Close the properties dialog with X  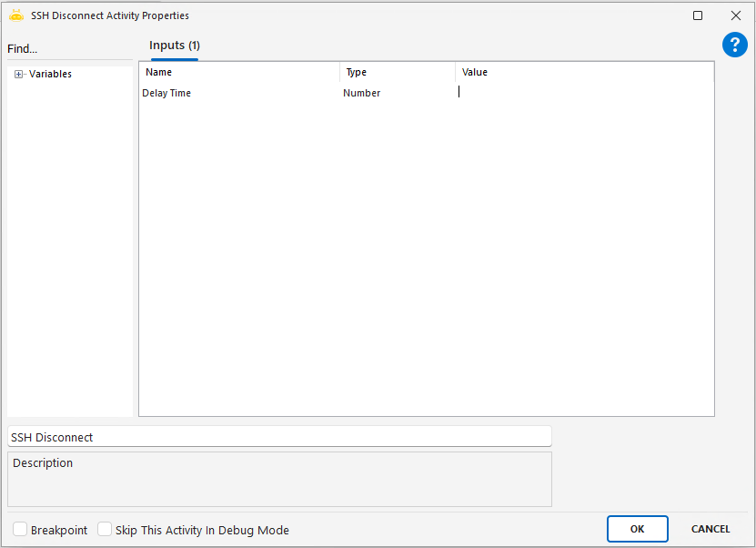736,15
